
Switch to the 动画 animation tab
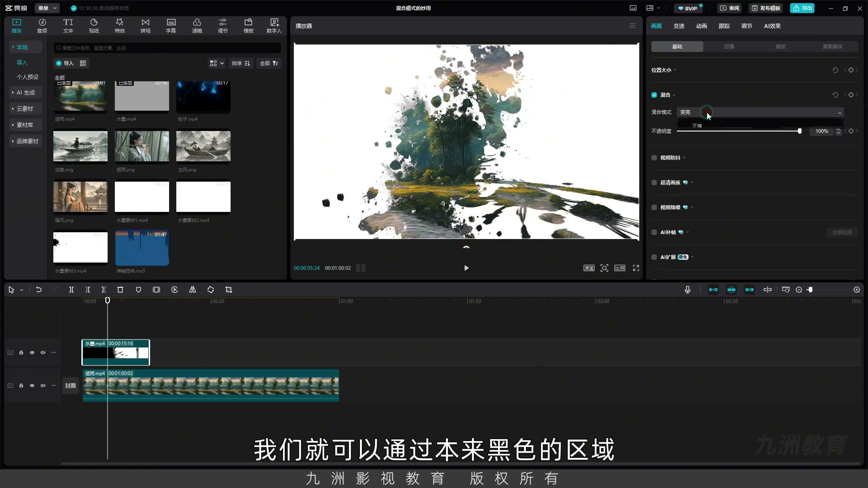702,26
